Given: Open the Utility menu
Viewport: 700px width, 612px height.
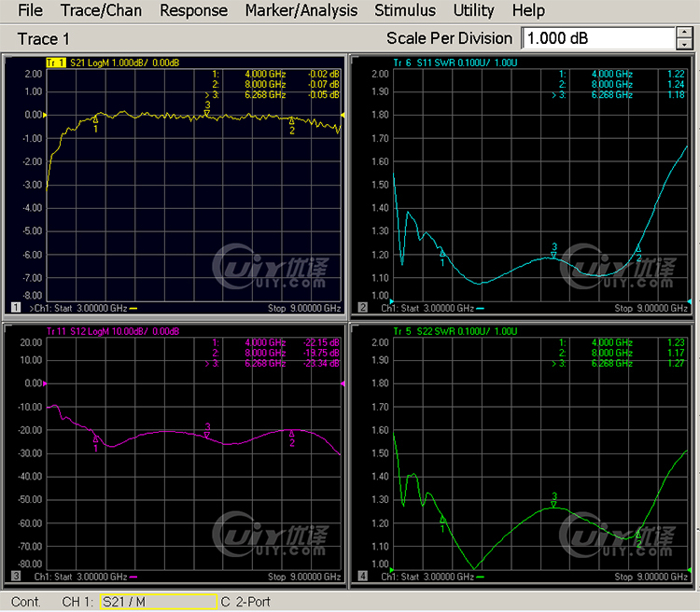Looking at the screenshot, I should tap(473, 10).
